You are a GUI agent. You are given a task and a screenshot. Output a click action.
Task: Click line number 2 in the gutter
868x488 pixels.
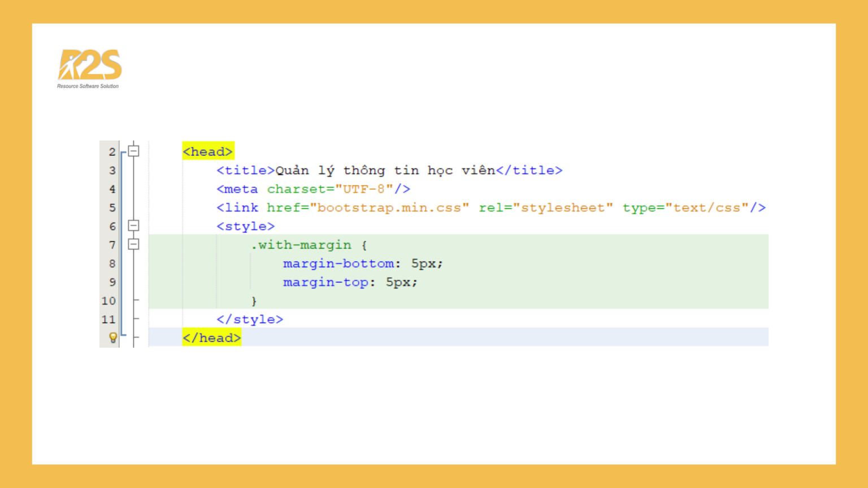111,151
